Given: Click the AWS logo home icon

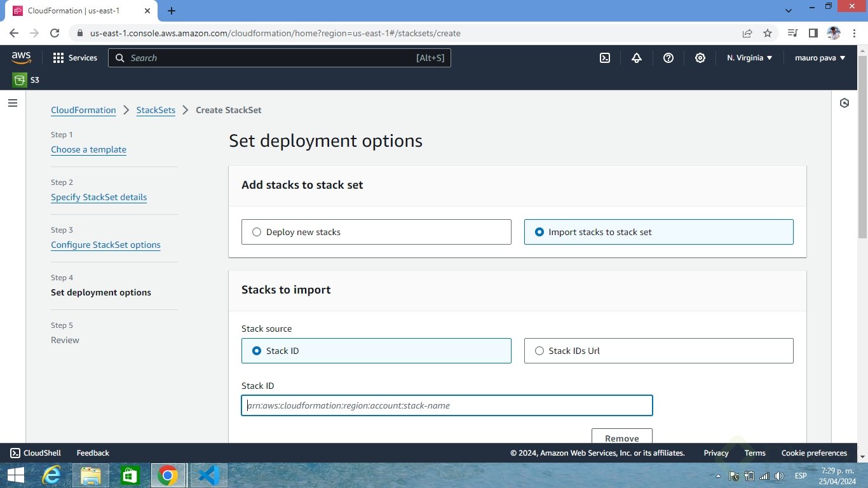Looking at the screenshot, I should [x=21, y=58].
